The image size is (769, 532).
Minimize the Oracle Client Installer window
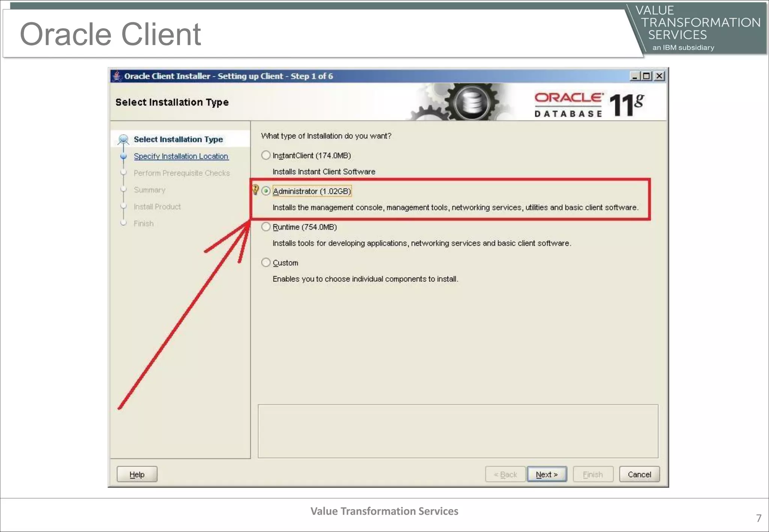pyautogui.click(x=635, y=76)
